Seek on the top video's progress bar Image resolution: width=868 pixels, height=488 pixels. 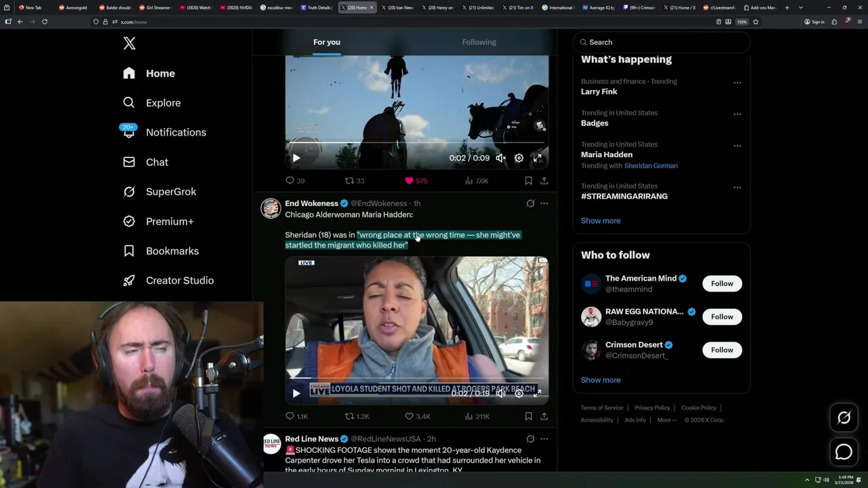pos(416,143)
